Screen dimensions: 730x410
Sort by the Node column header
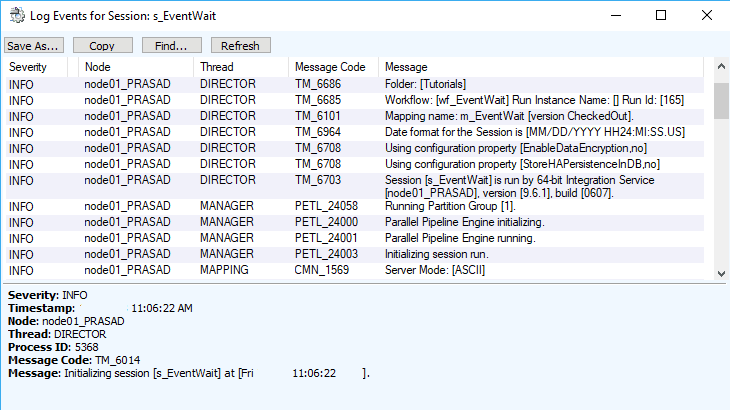[136, 67]
